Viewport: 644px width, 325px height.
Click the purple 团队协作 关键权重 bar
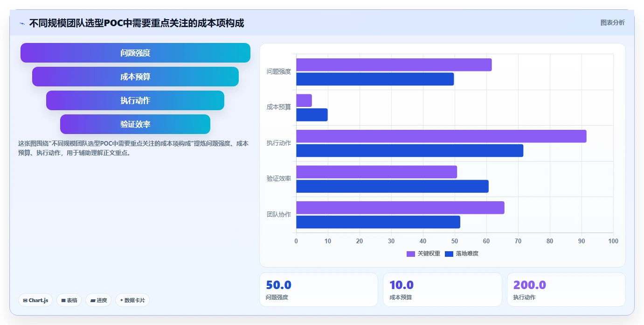(x=401, y=208)
